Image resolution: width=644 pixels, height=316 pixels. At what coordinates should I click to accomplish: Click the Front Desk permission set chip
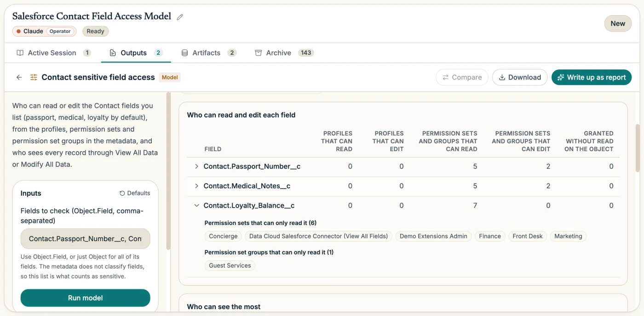[x=528, y=236]
